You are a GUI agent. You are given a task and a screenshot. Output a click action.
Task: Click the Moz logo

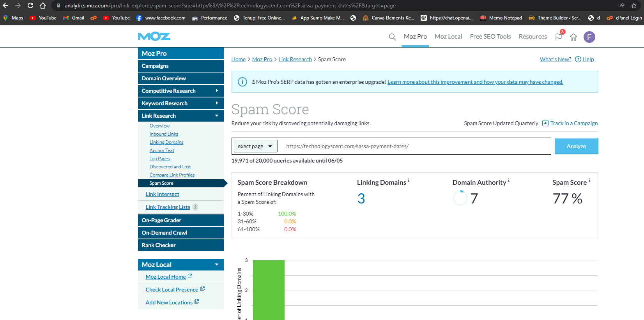154,37
